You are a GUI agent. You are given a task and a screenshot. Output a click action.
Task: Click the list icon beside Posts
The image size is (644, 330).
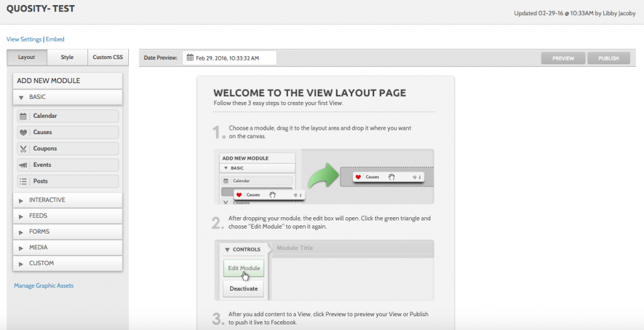[x=23, y=181]
